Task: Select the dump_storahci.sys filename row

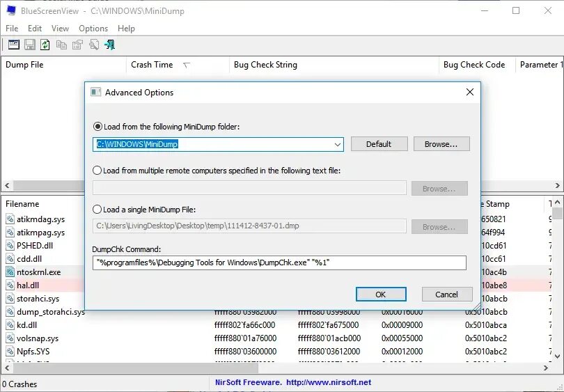Action: tap(51, 312)
